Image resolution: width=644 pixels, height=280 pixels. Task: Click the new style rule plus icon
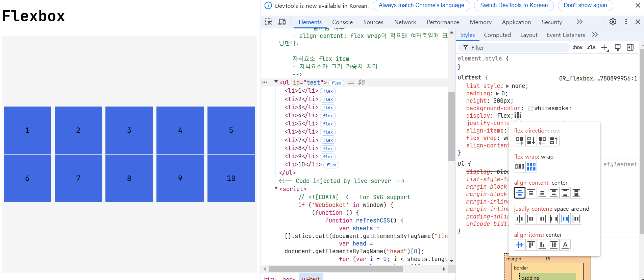pyautogui.click(x=605, y=48)
